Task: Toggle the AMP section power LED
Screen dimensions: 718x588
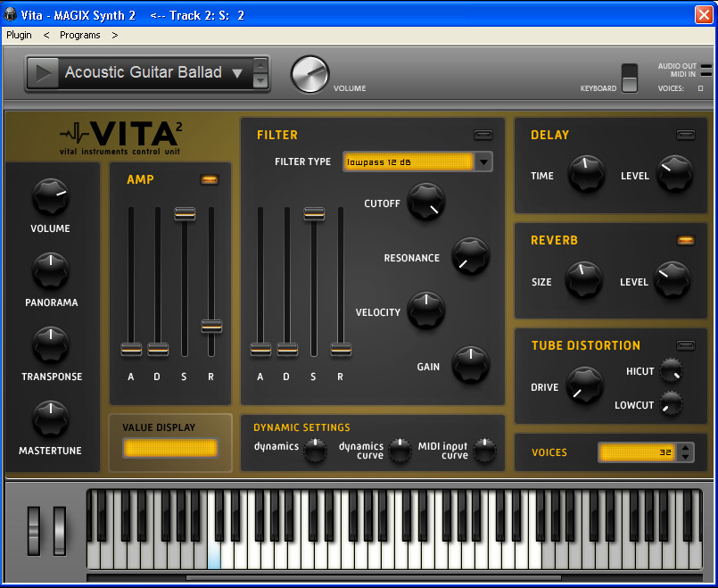Action: pos(210,179)
